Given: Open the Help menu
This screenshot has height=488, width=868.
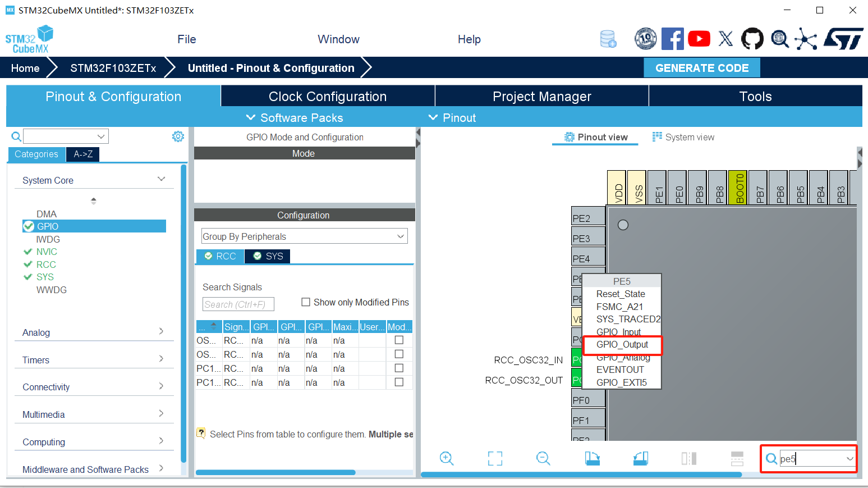Looking at the screenshot, I should (x=469, y=39).
